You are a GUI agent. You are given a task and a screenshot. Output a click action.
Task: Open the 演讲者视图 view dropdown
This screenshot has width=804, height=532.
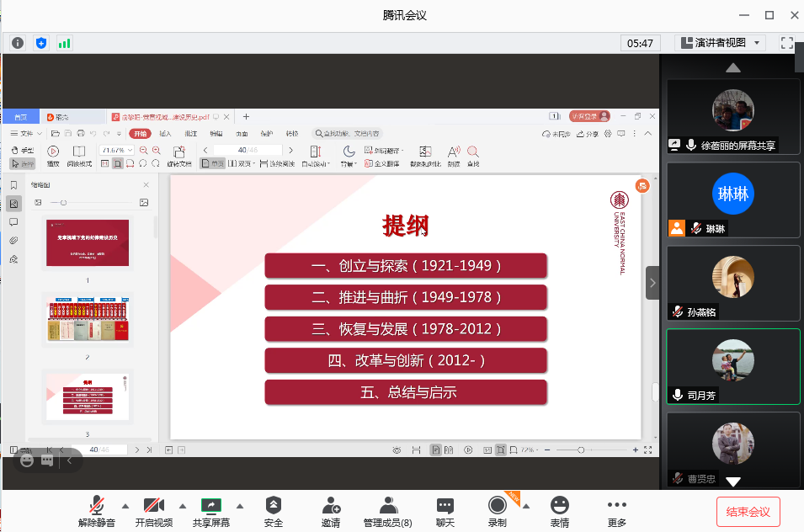[x=721, y=43]
